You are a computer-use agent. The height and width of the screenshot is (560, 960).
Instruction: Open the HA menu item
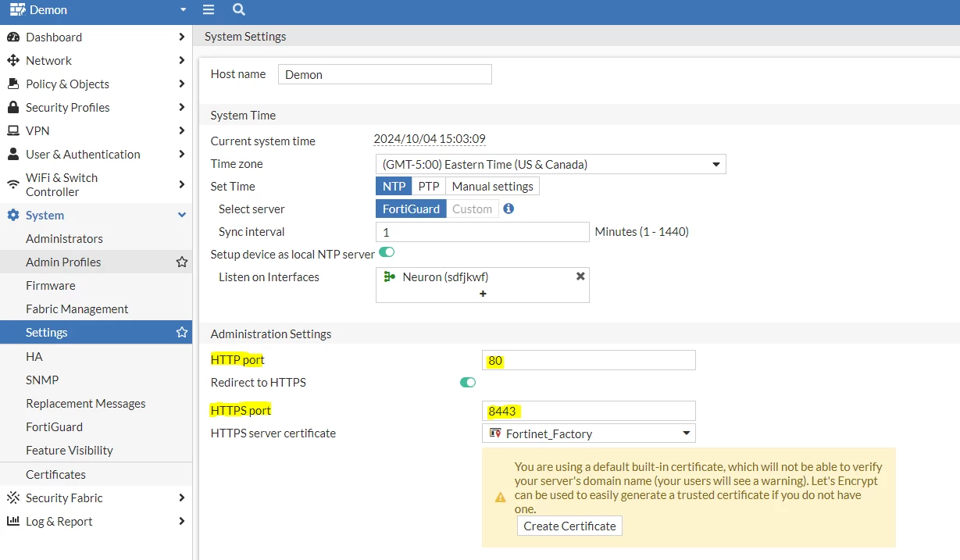96,356
